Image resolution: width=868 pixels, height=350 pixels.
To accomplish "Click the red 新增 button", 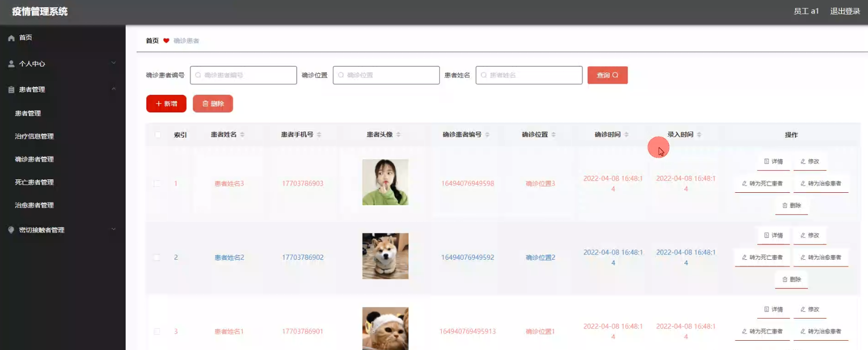I will click(166, 104).
